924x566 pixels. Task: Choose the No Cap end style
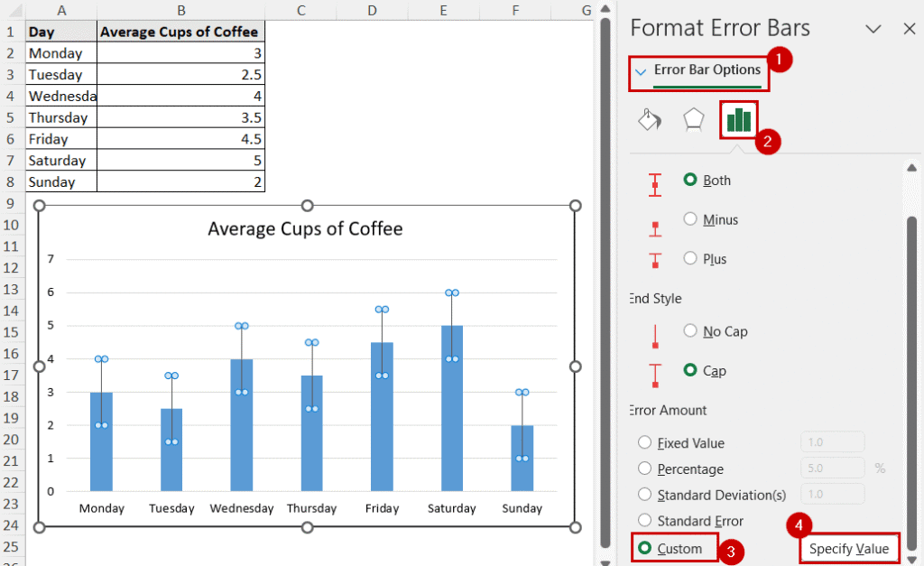point(688,331)
